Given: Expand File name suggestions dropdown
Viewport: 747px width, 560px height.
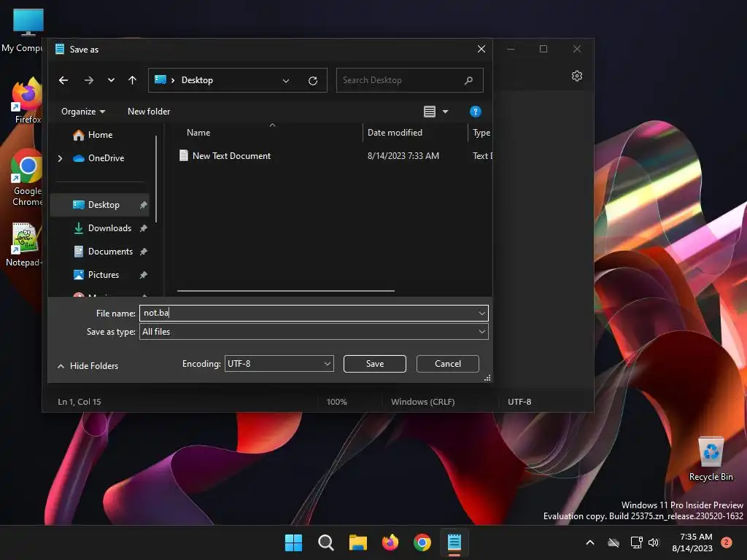Looking at the screenshot, I should (x=481, y=313).
